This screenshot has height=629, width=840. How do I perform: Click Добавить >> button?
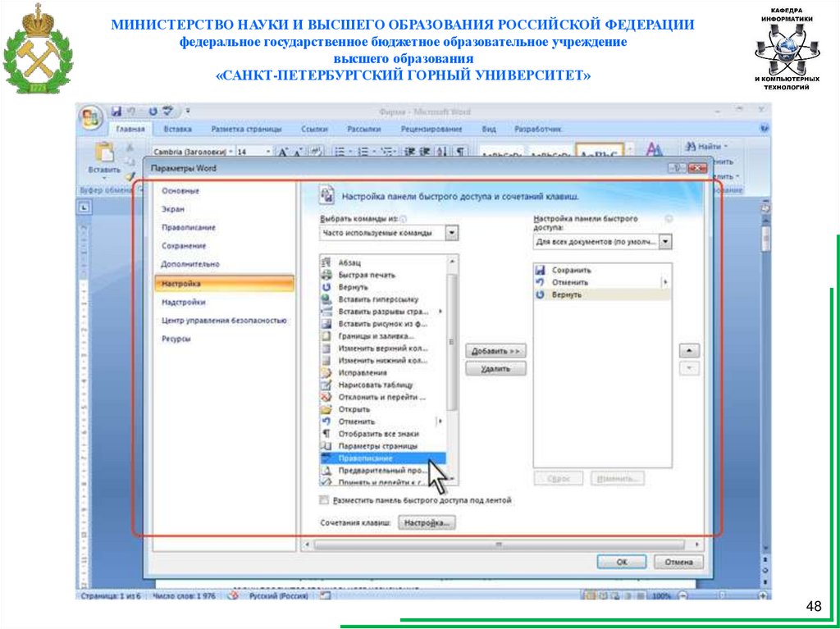(495, 352)
